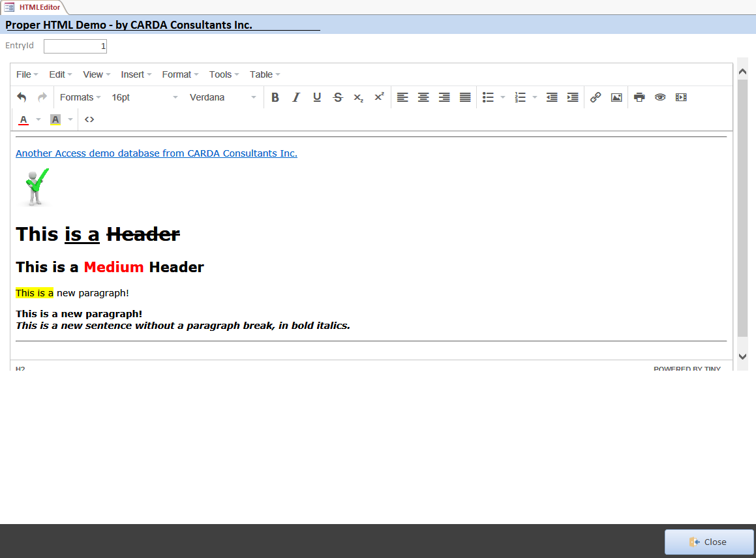Image resolution: width=756 pixels, height=558 pixels.
Task: Open text color picker arrow
Action: click(x=38, y=119)
